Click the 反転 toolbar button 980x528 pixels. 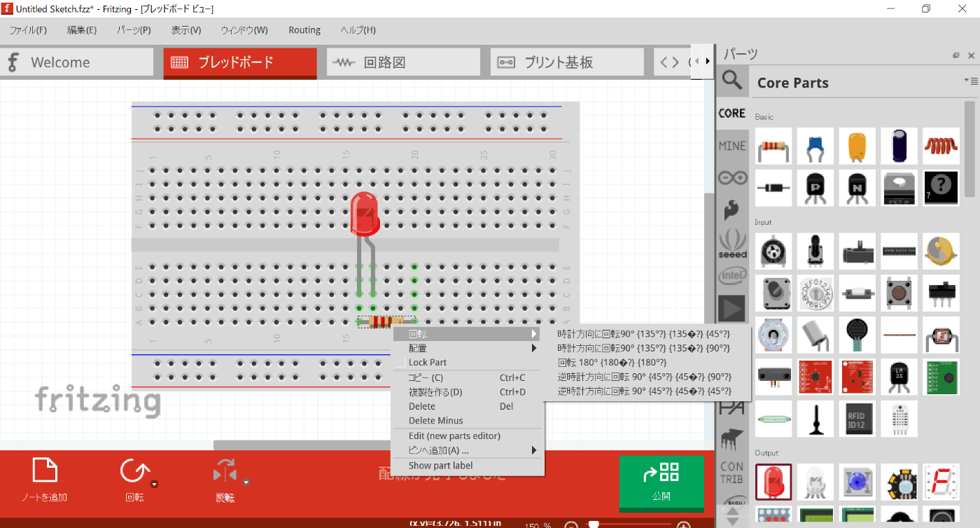(x=225, y=481)
